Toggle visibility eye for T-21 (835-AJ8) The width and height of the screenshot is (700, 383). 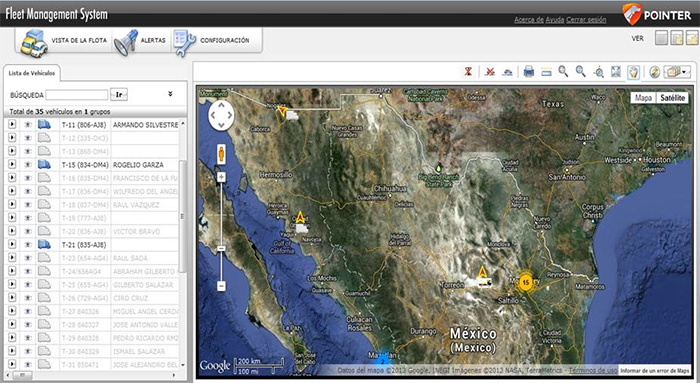pos(28,244)
